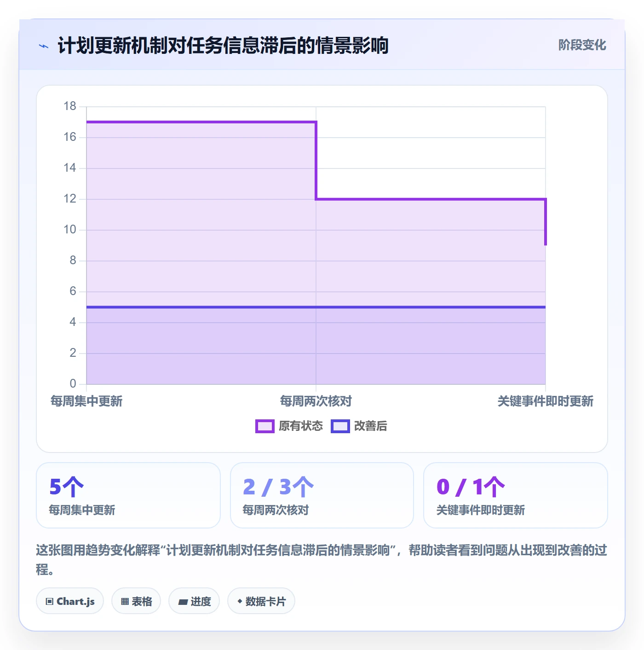
Task: Click the description paragraph starting 这张图用趋势变化
Action: pos(322,560)
